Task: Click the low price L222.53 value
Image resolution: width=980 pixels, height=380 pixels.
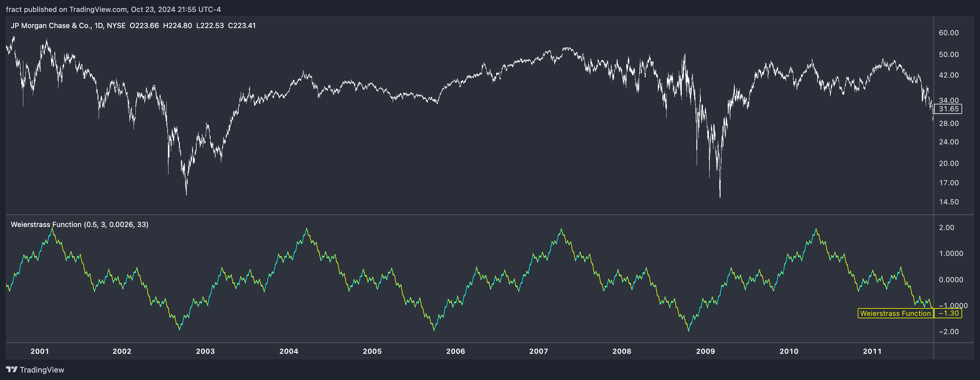Action: (x=210, y=25)
